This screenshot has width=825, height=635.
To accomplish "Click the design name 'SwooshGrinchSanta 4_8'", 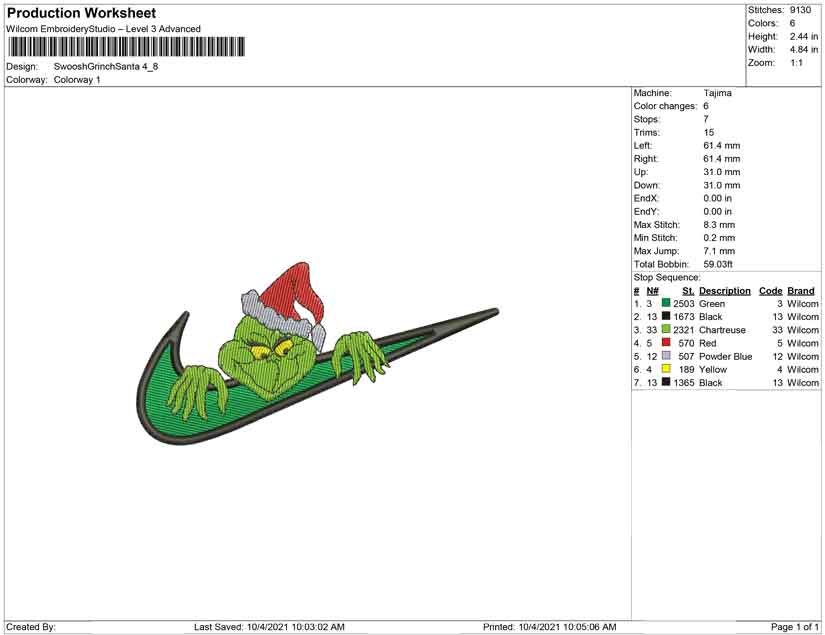I will [106, 66].
